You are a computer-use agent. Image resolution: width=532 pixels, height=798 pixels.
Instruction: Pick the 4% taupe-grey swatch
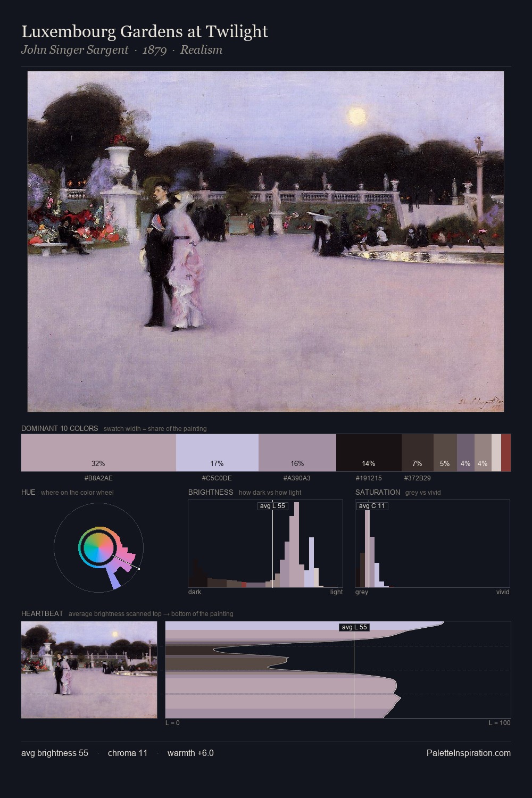coord(483,453)
